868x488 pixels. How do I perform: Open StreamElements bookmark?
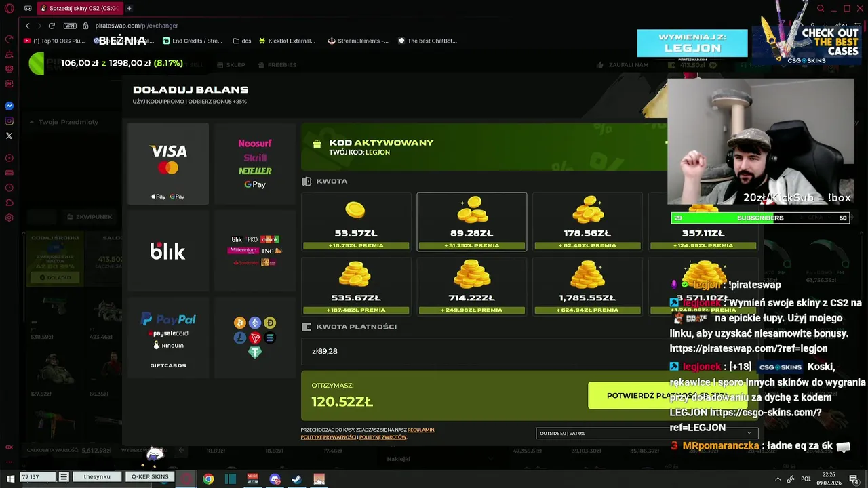point(358,41)
